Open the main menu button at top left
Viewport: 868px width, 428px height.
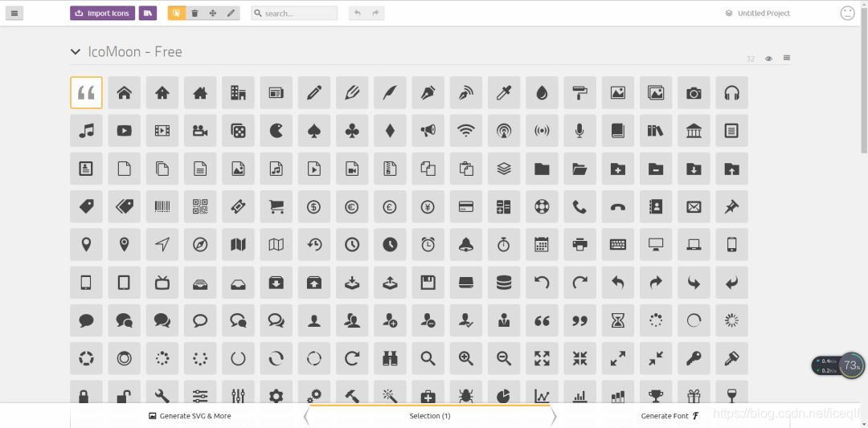coord(14,14)
